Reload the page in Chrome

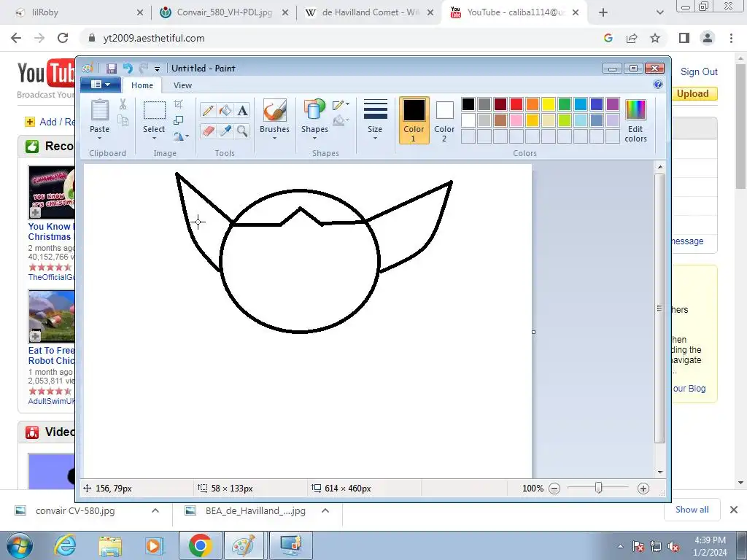[x=63, y=38]
